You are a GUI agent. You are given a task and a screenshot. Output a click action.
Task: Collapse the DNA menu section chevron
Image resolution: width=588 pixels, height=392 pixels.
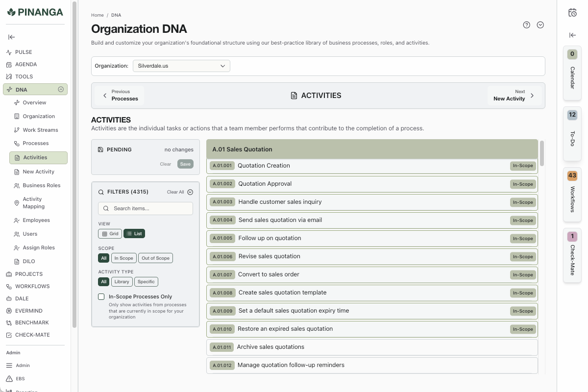61,90
